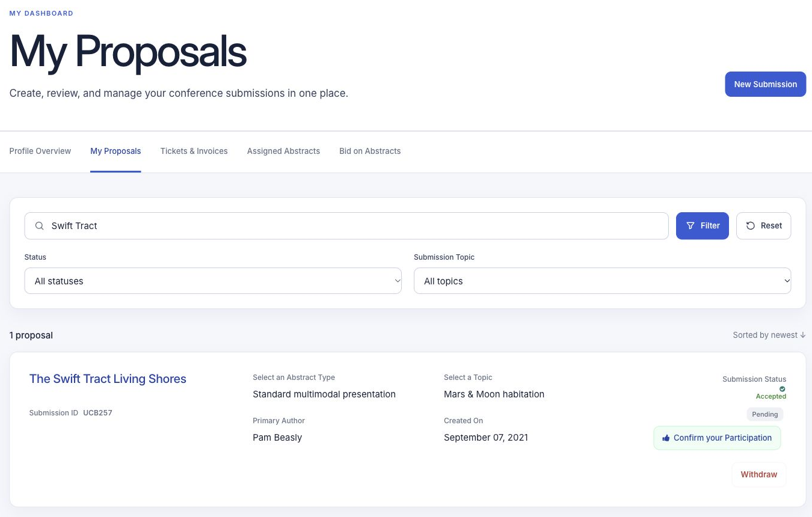
Task: Click the search magnifier icon
Action: point(40,226)
